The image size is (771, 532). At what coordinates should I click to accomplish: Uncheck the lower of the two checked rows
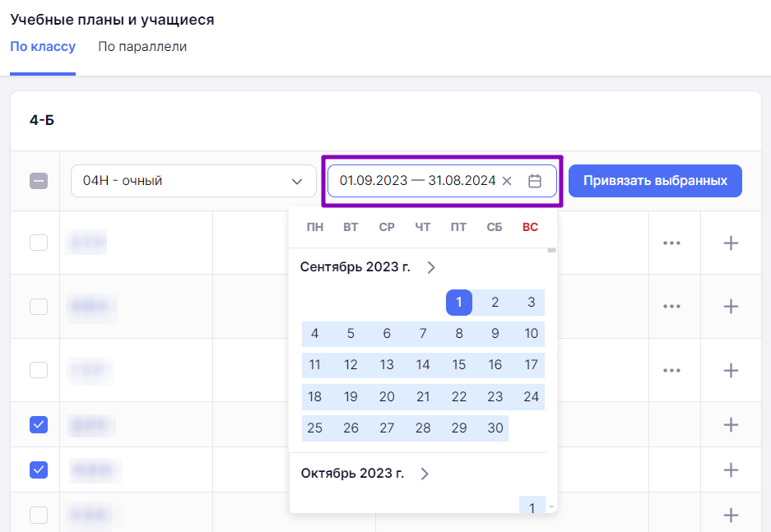tap(39, 470)
